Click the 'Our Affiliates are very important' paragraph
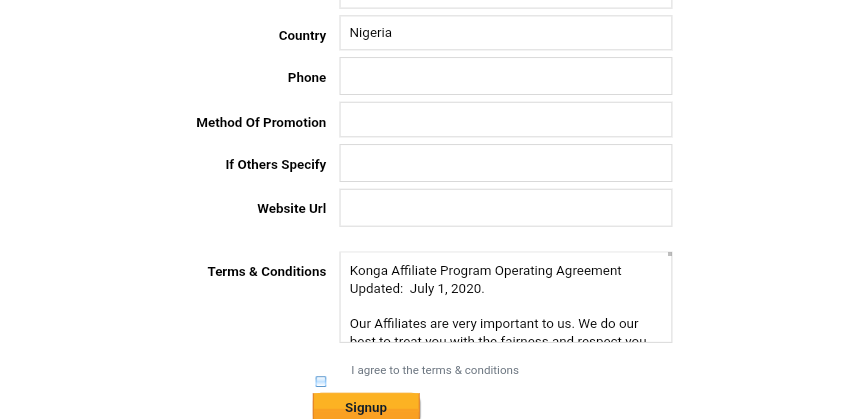The height and width of the screenshot is (419, 854). 495,324
